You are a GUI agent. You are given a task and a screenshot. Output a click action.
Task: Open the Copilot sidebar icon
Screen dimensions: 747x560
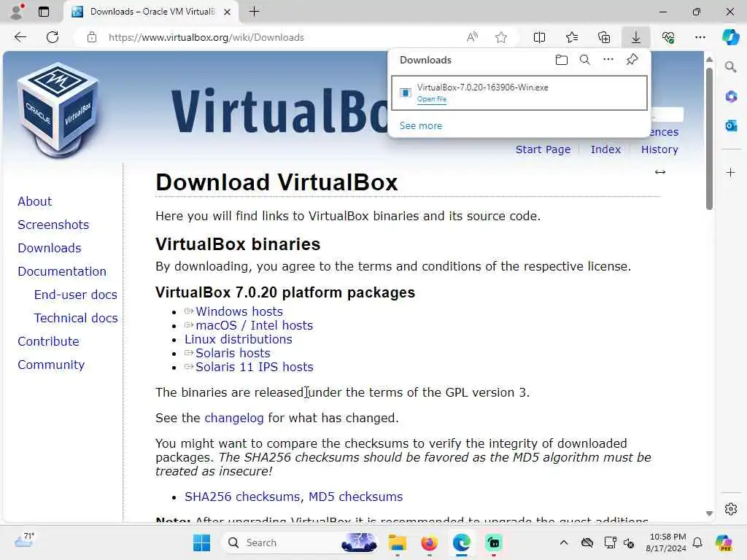coord(730,37)
